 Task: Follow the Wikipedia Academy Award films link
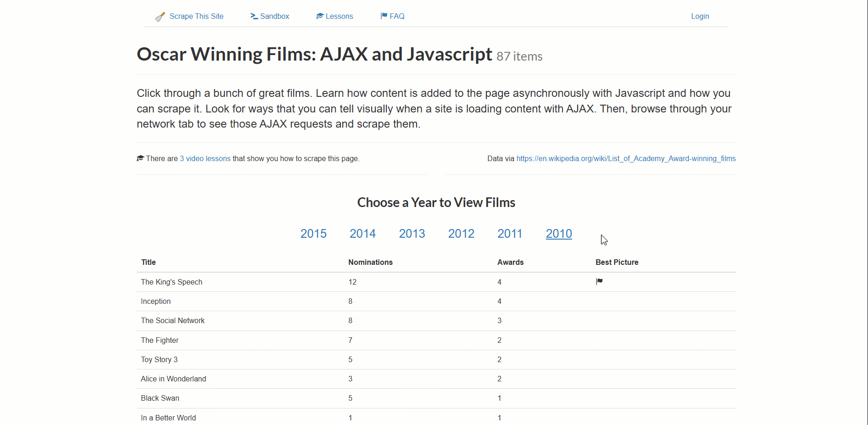tap(626, 158)
